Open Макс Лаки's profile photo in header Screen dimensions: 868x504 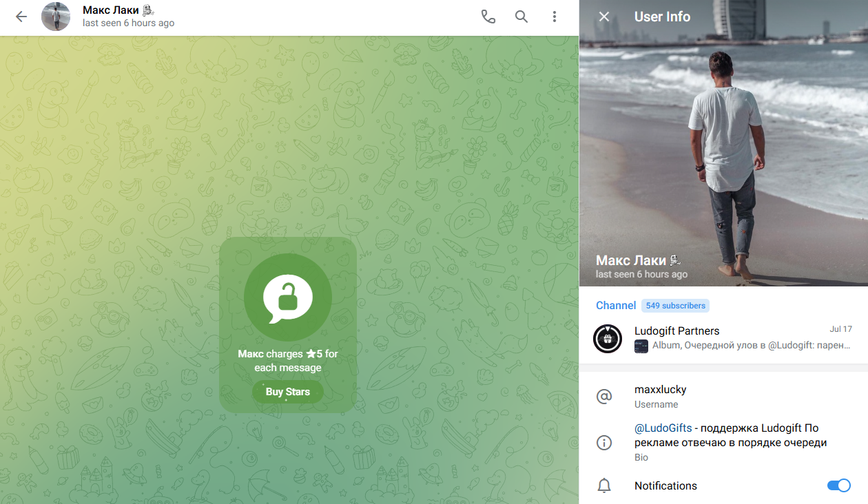pos(56,16)
